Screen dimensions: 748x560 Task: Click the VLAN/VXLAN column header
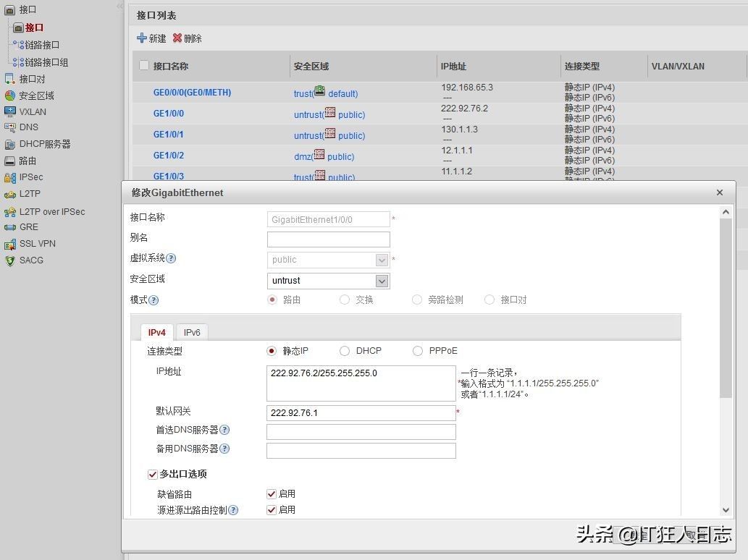point(678,67)
